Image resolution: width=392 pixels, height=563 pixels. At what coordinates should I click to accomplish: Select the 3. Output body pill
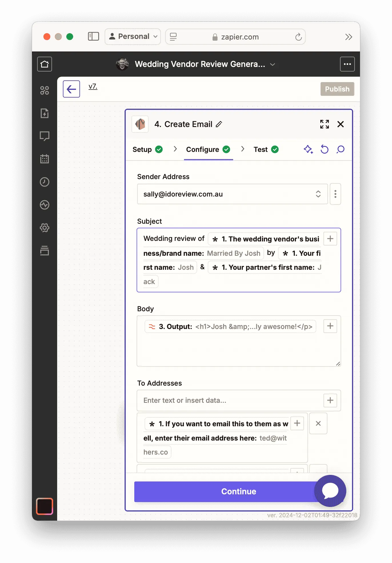point(230,326)
